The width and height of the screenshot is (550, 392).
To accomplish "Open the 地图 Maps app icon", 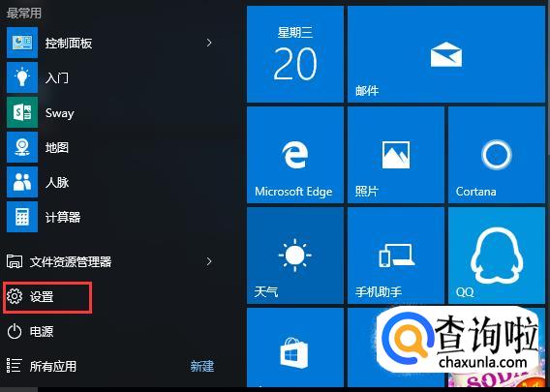I will point(22,147).
